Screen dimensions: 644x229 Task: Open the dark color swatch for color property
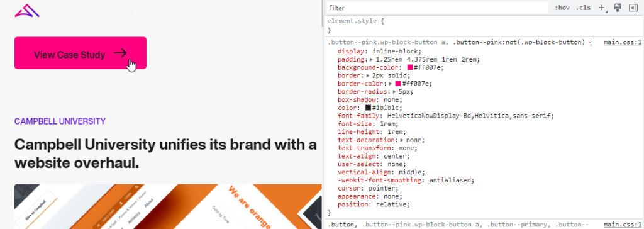tap(368, 108)
